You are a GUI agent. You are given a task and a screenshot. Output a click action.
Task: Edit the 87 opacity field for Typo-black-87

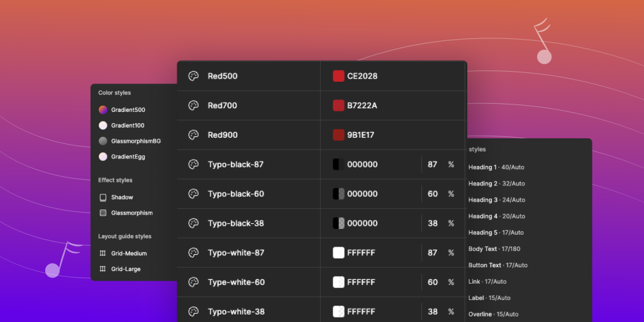click(x=433, y=165)
